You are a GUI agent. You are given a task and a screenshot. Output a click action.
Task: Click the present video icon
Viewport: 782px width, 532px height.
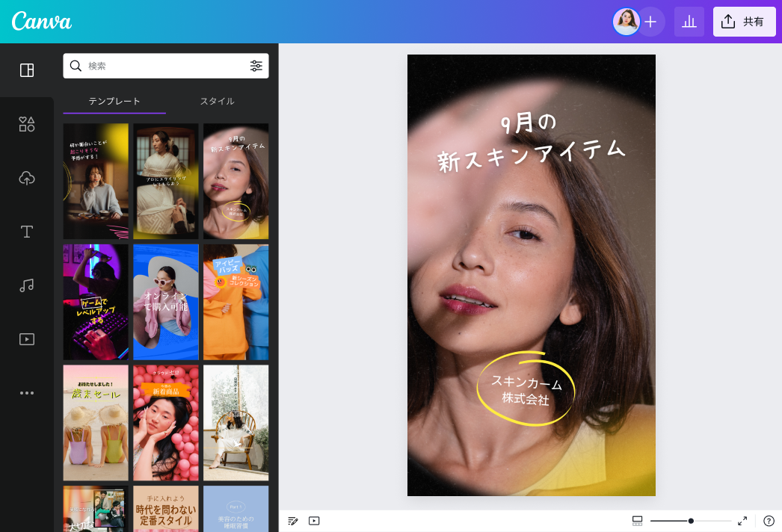point(313,521)
